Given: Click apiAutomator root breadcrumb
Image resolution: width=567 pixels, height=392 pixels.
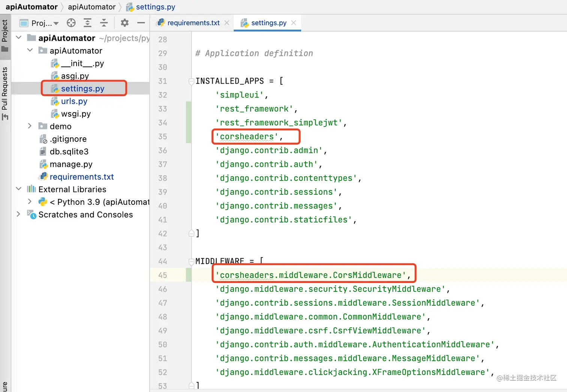Looking at the screenshot, I should [31, 7].
